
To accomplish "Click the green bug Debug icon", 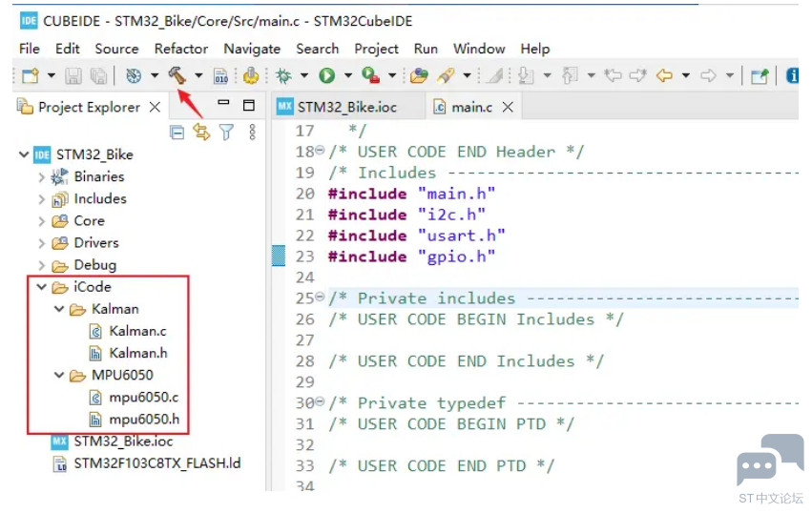I will [283, 75].
